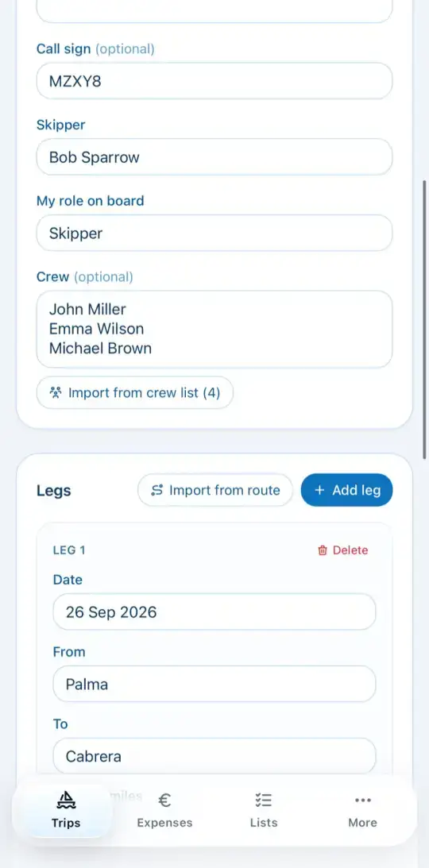Screen dimensions: 429x868
Task: Edit the Skipper field Bob Sparrow
Action: 214,157
